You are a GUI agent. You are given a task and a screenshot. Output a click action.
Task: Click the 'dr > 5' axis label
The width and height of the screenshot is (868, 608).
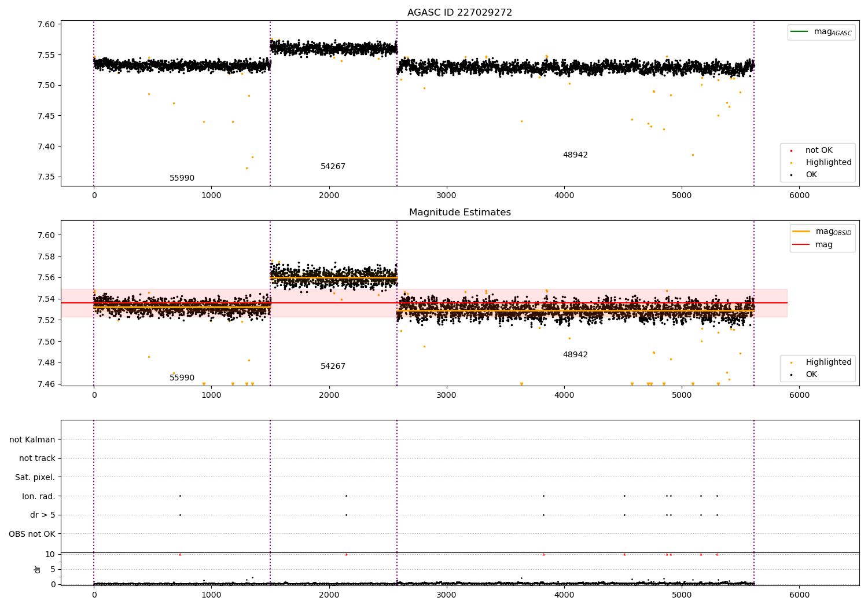click(x=42, y=515)
